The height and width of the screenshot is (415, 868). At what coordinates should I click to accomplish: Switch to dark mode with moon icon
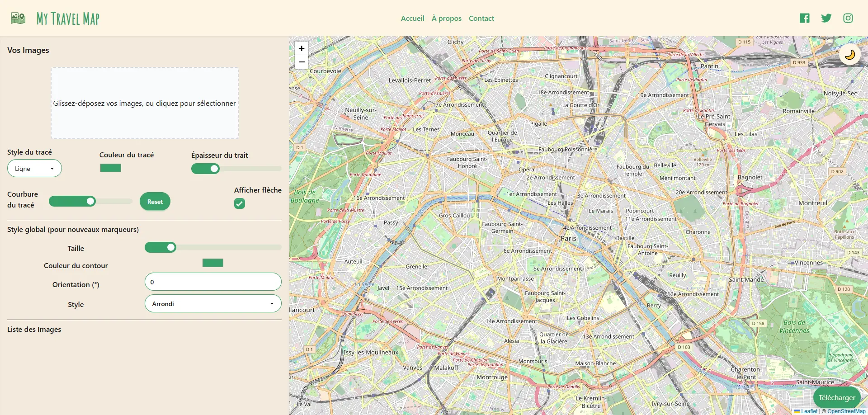pyautogui.click(x=850, y=55)
